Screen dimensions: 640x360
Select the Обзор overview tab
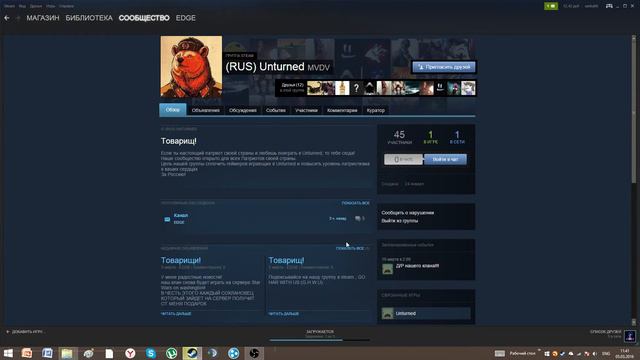pos(173,110)
